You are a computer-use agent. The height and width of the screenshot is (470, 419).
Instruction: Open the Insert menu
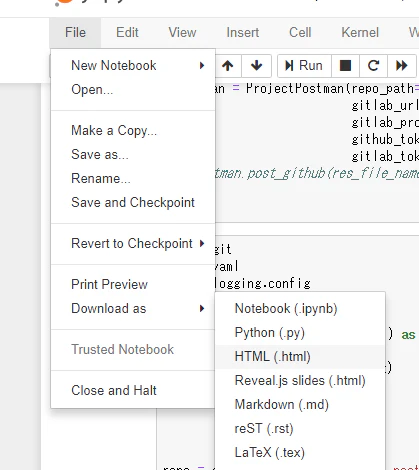pos(243,33)
